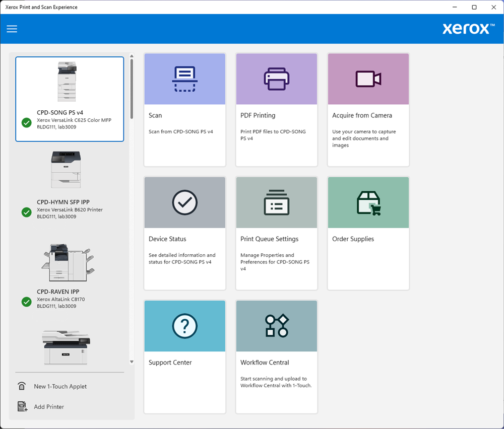Click the Acquire from Camera icon
This screenshot has width=504, height=429.
[x=368, y=79]
